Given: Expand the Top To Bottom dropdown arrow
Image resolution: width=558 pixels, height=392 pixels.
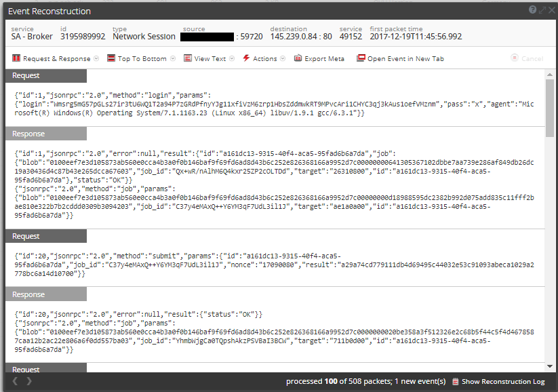Looking at the screenshot, I should tap(173, 59).
